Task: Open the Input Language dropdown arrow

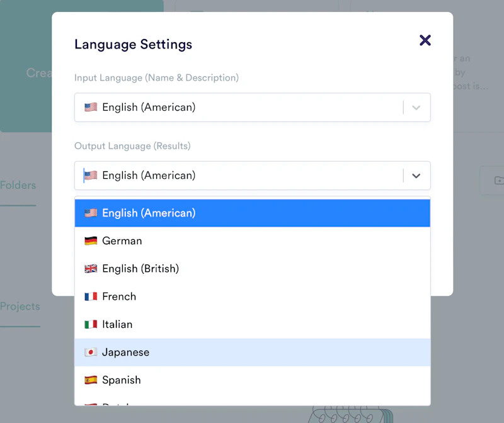Action: 416,108
